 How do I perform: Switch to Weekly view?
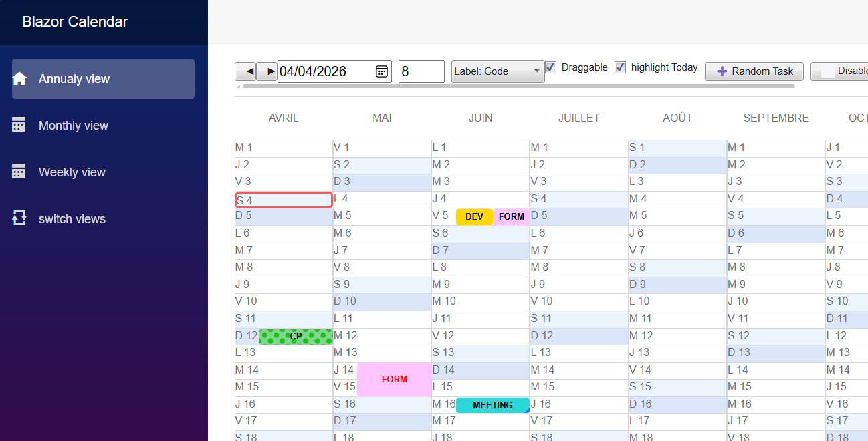click(72, 172)
